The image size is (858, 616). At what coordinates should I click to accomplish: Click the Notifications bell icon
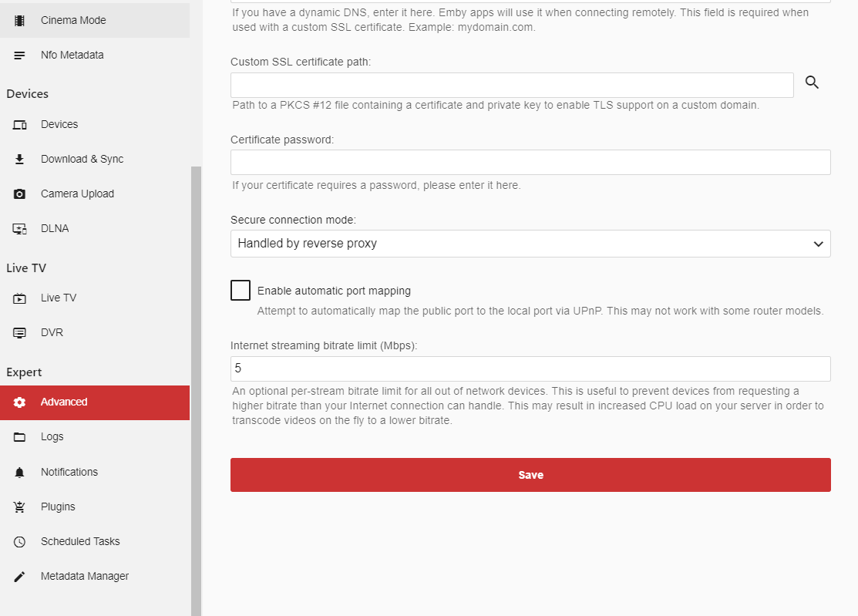tap(20, 473)
